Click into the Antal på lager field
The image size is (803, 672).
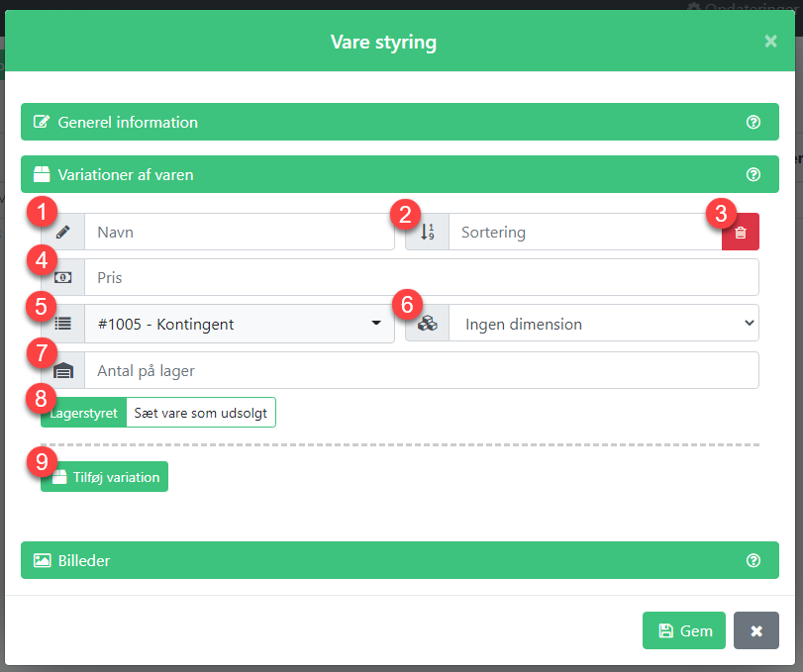[422, 370]
